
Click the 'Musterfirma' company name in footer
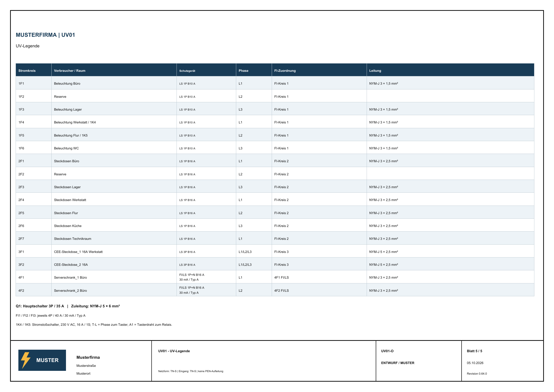click(x=88, y=357)
